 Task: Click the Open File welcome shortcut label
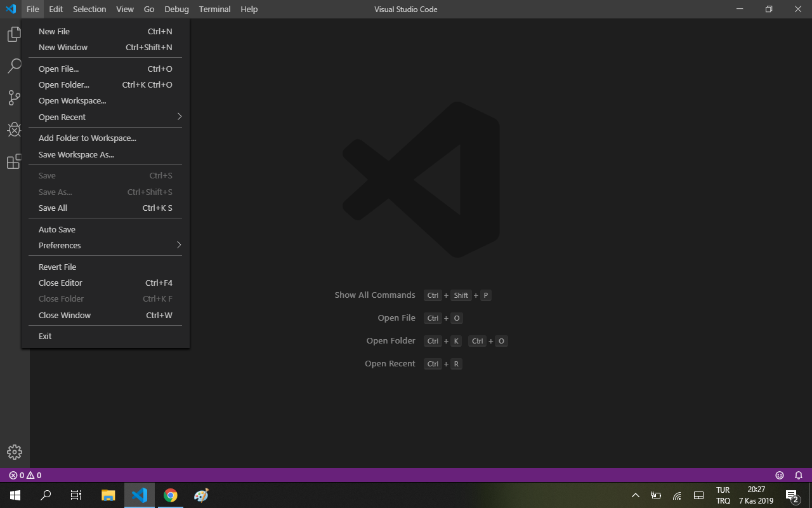tap(396, 318)
